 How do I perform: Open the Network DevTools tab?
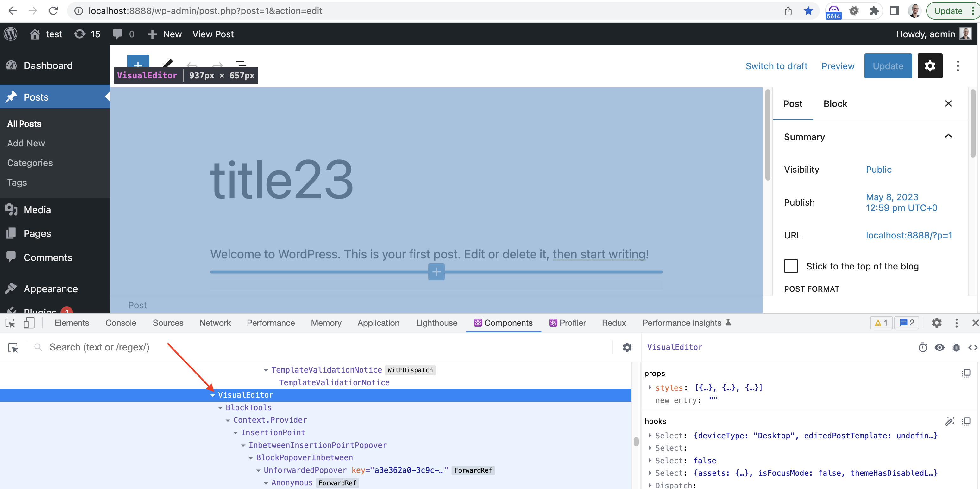click(215, 323)
